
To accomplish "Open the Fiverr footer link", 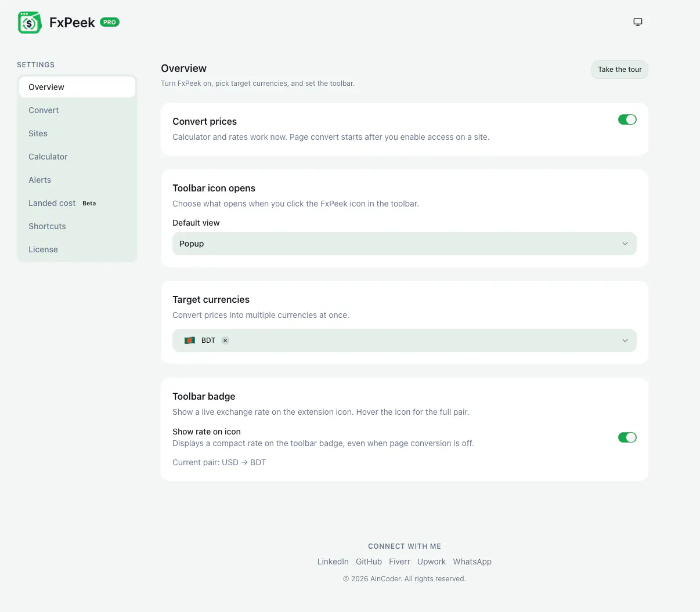I will click(x=400, y=562).
